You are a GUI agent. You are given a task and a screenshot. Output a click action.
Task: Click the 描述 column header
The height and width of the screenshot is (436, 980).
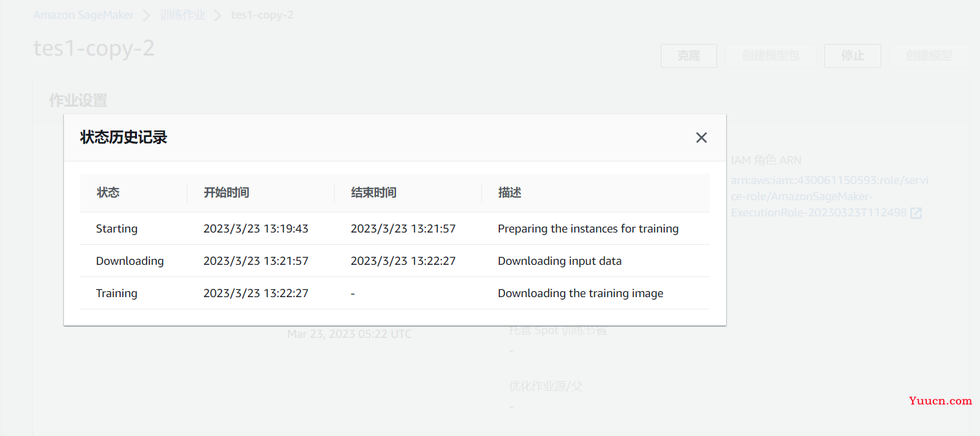click(x=510, y=192)
